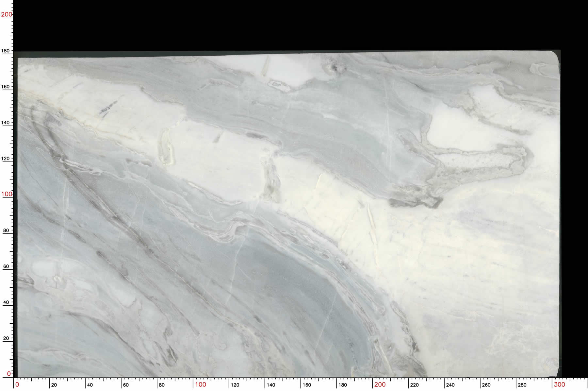Viewport: 588px width, 391px height.
Task: Click the red 100 label on the vertical ruler
Action: click(x=6, y=194)
